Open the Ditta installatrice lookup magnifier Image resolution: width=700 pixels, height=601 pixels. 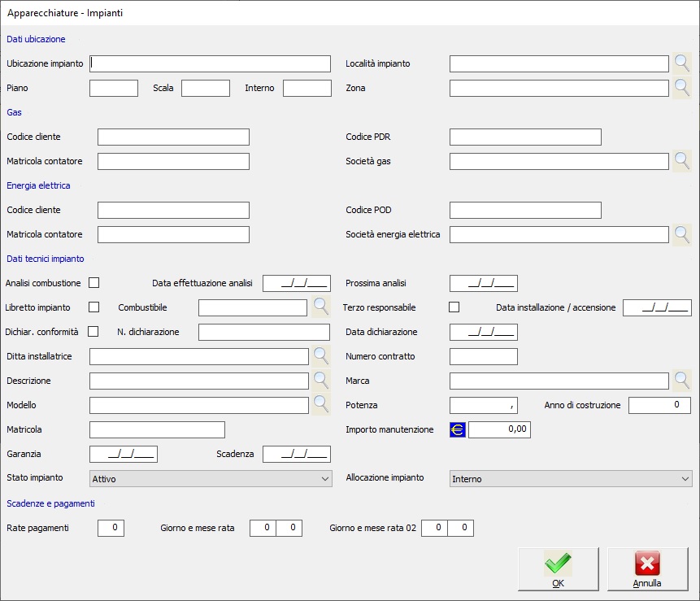point(320,356)
